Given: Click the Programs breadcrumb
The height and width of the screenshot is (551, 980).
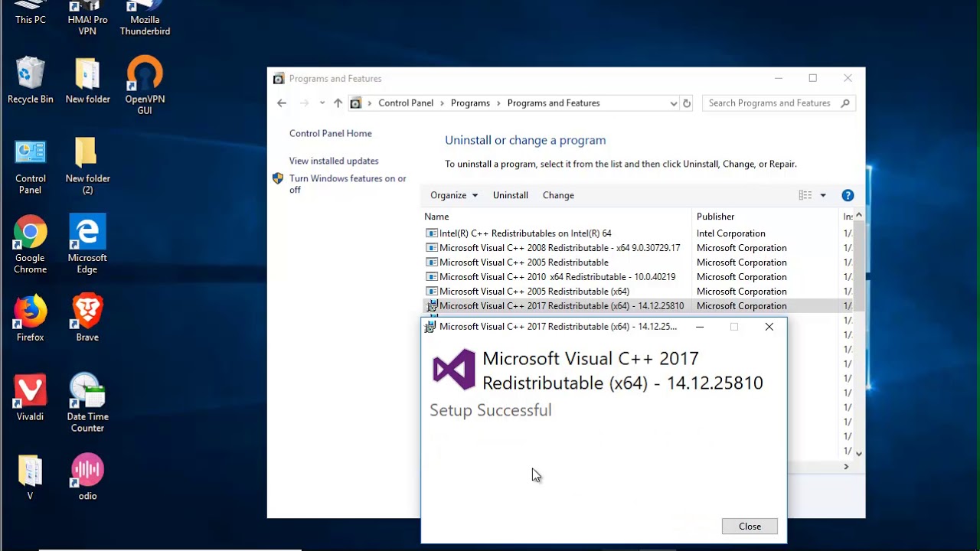Looking at the screenshot, I should point(470,103).
